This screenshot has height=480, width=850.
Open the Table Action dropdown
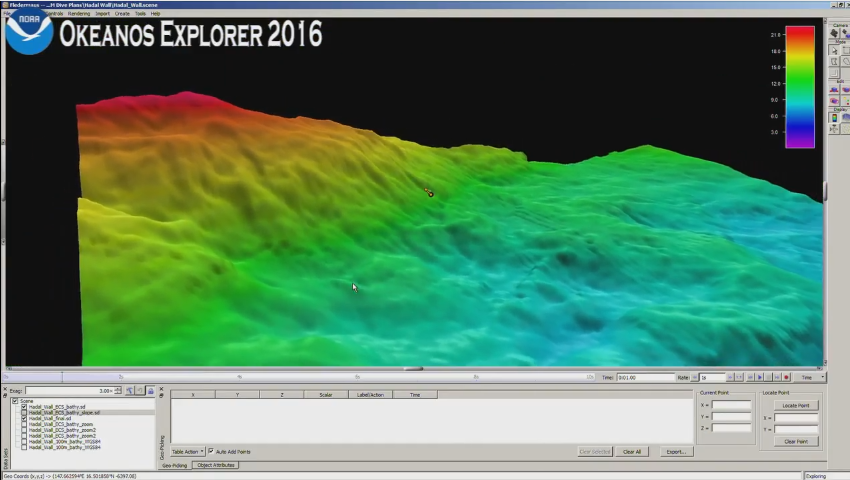tap(188, 451)
